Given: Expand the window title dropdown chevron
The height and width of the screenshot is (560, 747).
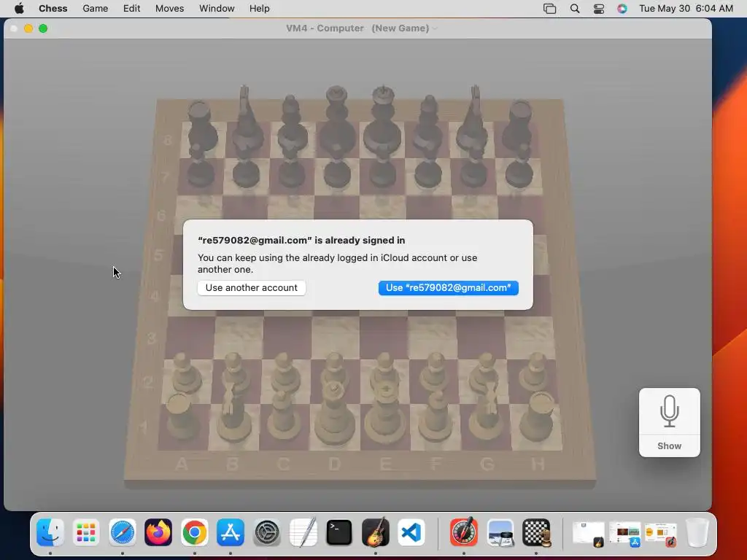Looking at the screenshot, I should click(x=435, y=28).
